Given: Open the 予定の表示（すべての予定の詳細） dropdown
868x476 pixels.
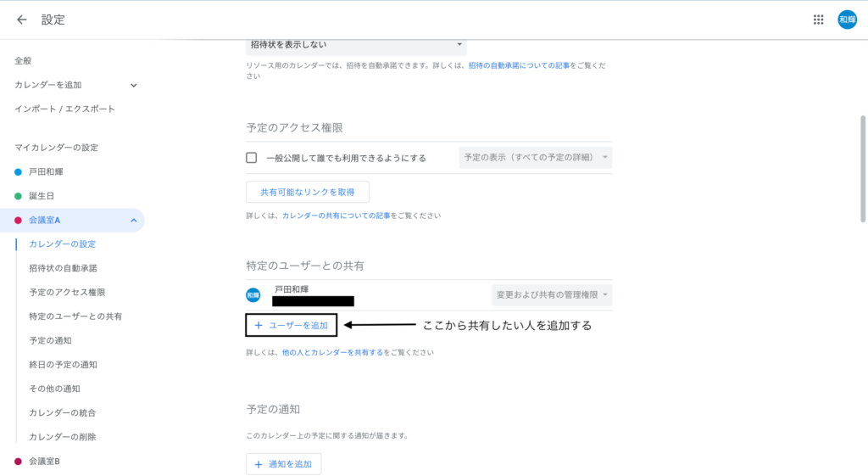Looking at the screenshot, I should (x=536, y=157).
